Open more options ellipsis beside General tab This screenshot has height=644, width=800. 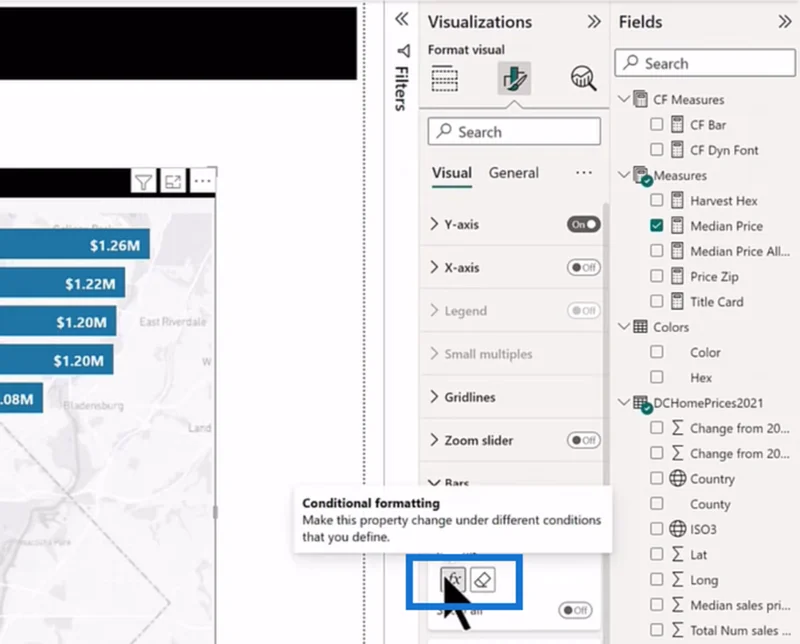(x=583, y=173)
